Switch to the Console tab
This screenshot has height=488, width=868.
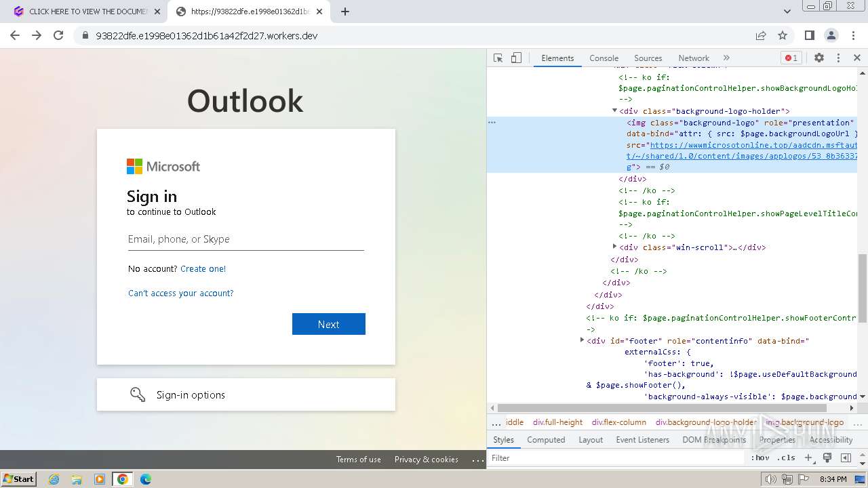tap(604, 58)
